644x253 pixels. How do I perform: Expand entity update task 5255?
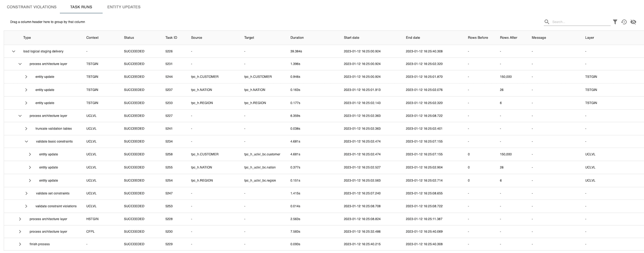coord(30,167)
